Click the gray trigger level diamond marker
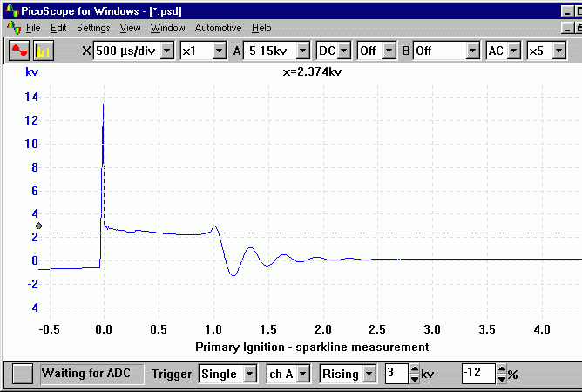This screenshot has height=392, width=582. (x=38, y=226)
